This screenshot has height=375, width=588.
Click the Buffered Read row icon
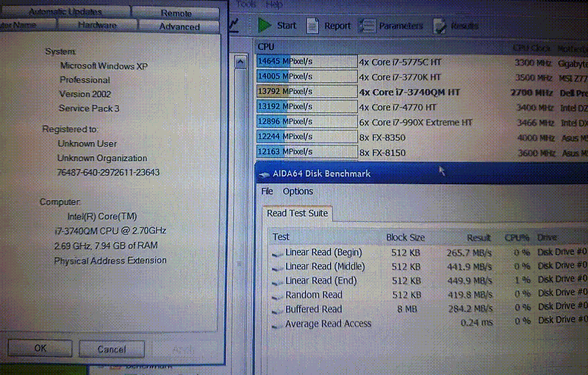[x=278, y=311]
